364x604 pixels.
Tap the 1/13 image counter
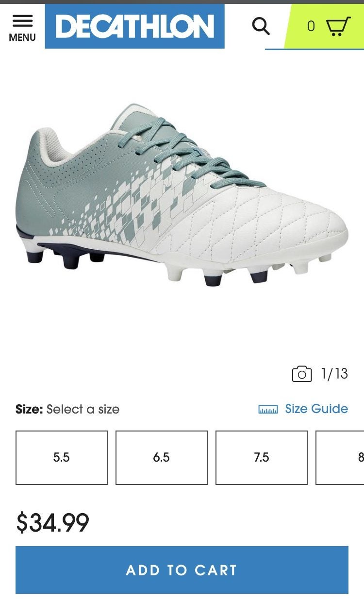pyautogui.click(x=334, y=374)
